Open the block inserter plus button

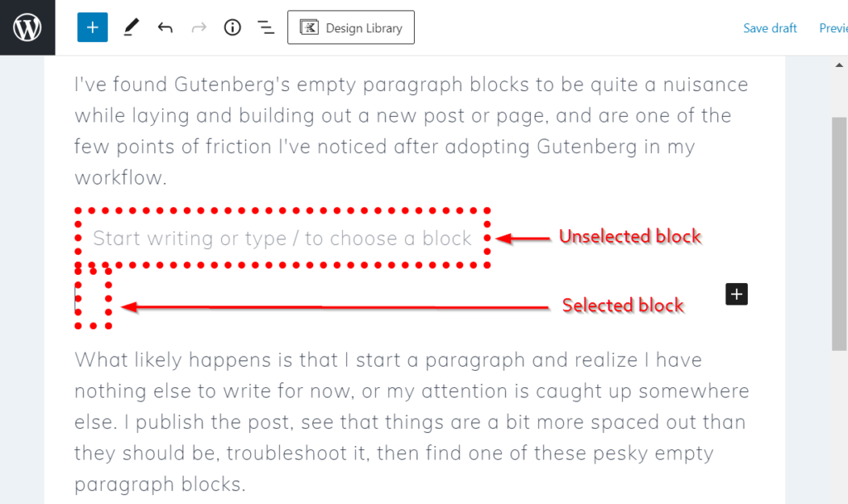93,27
